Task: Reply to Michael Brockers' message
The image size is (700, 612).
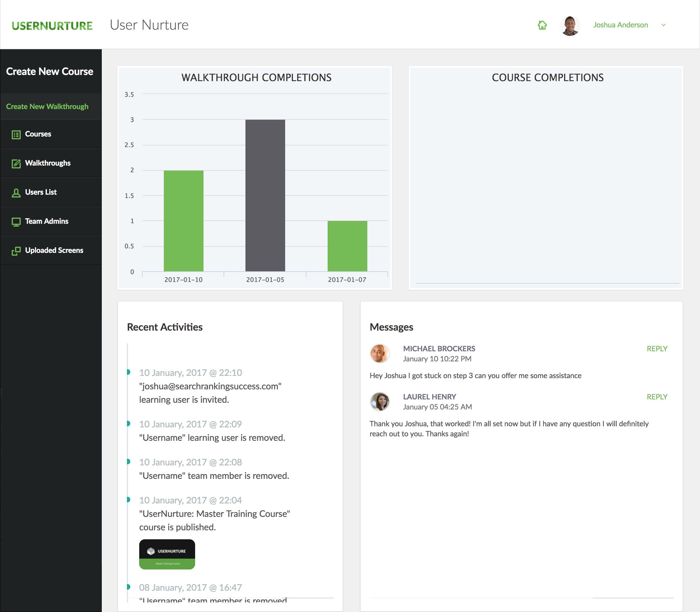Action: [657, 349]
